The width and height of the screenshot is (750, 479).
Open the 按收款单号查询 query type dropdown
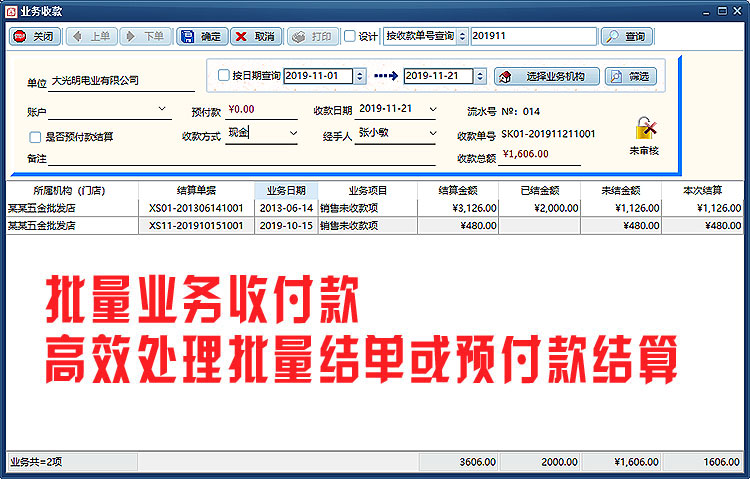point(462,36)
